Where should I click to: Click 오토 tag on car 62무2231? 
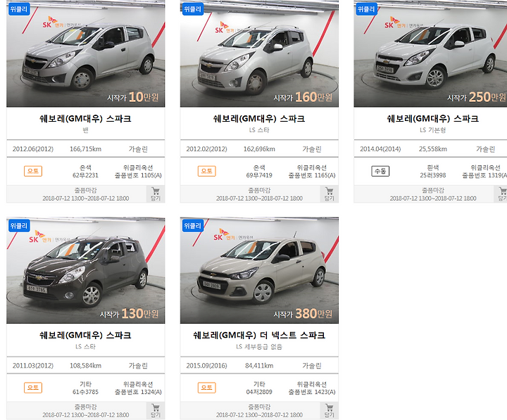(33, 171)
